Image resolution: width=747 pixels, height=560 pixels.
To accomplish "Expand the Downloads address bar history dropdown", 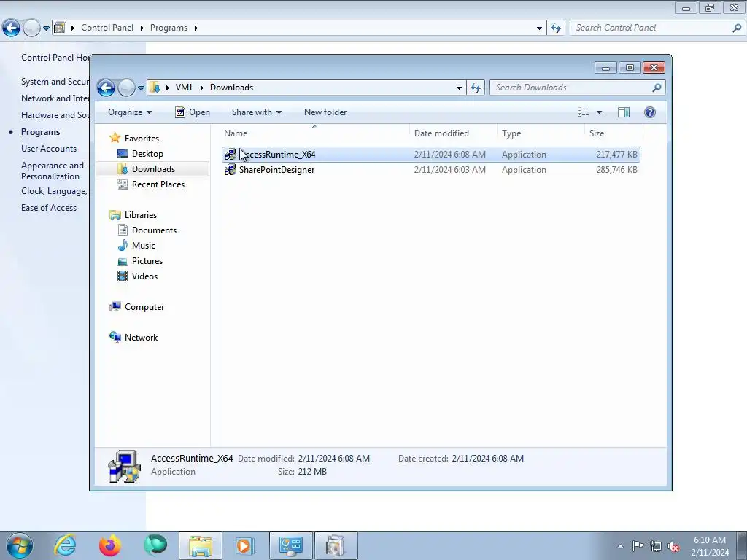I will 459,87.
